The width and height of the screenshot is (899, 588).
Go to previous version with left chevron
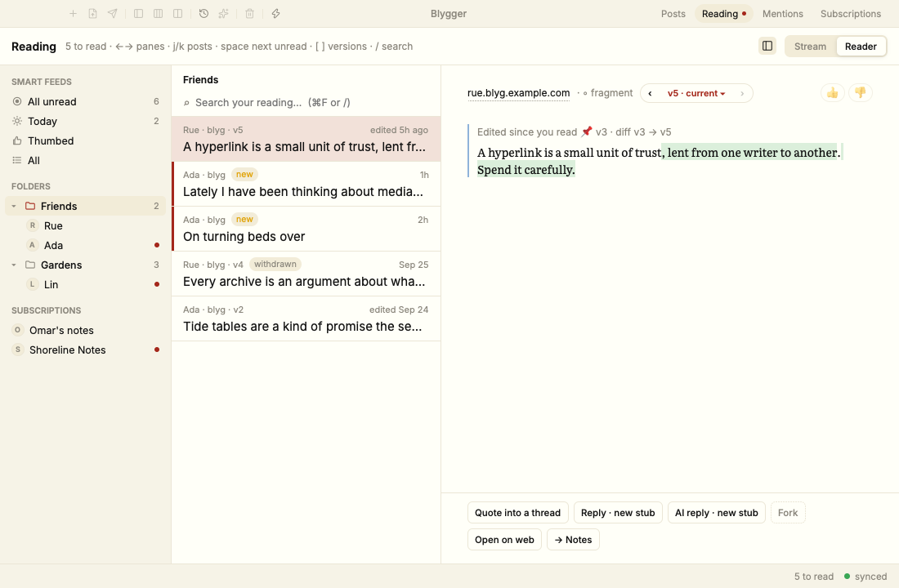pyautogui.click(x=651, y=93)
